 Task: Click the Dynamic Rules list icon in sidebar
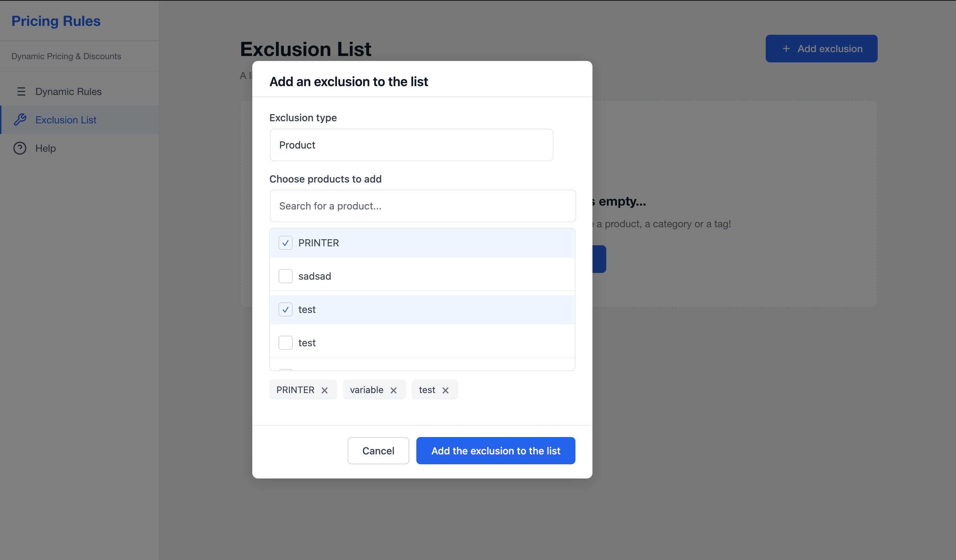21,91
